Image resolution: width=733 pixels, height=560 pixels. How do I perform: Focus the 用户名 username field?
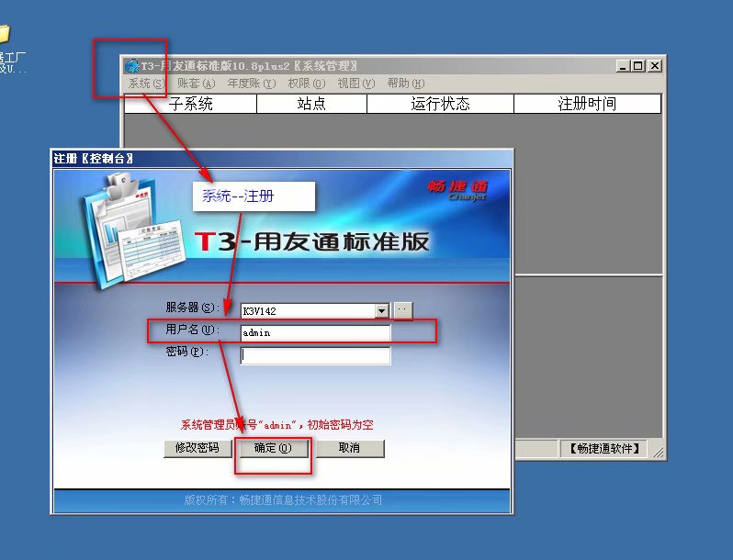click(315, 333)
